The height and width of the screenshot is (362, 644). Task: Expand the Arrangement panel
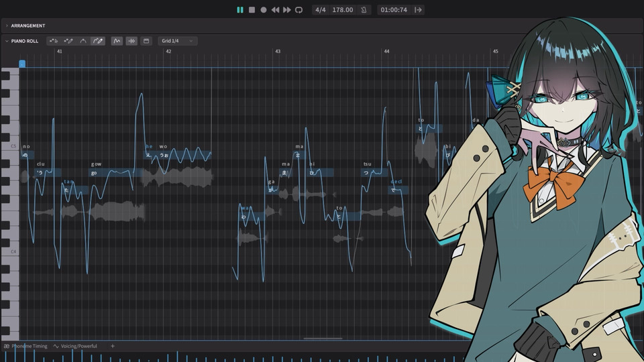point(7,25)
